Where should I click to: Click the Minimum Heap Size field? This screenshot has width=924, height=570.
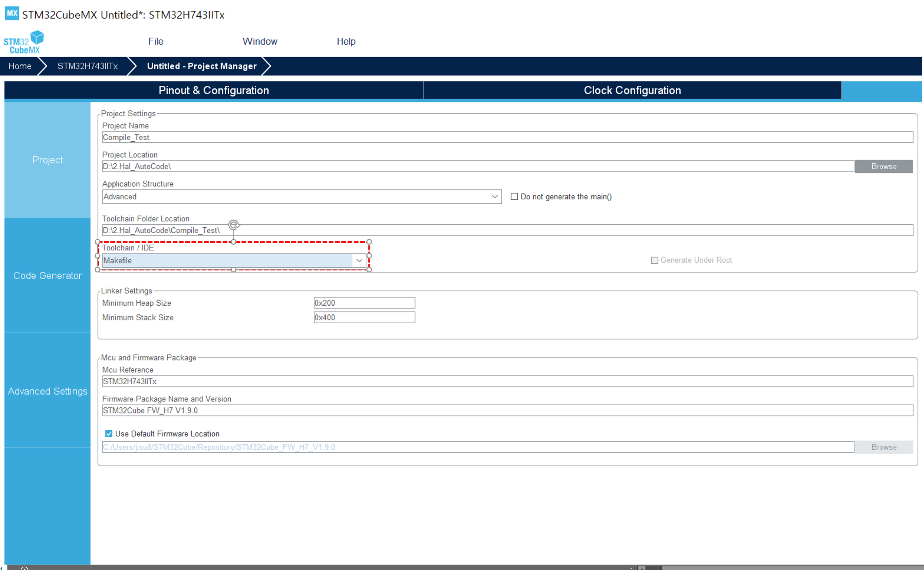tap(364, 303)
